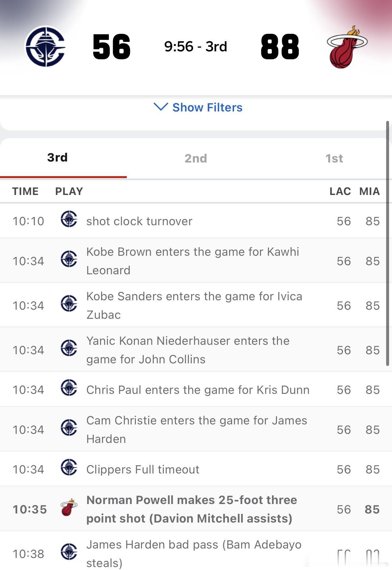Click the PLAY column header

point(69,191)
